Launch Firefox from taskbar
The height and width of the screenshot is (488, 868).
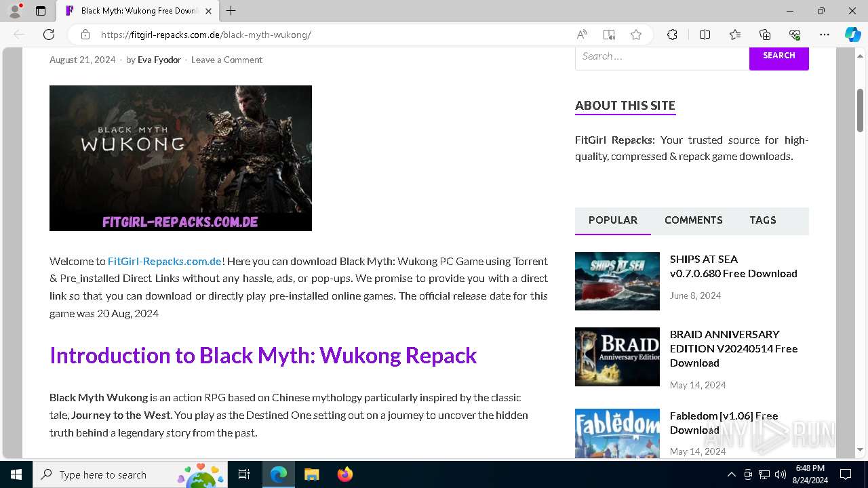pyautogui.click(x=344, y=474)
